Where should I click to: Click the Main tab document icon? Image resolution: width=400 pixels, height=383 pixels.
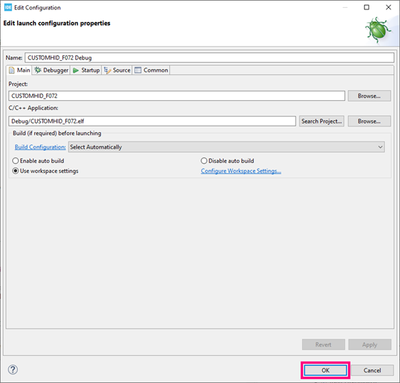[12, 70]
